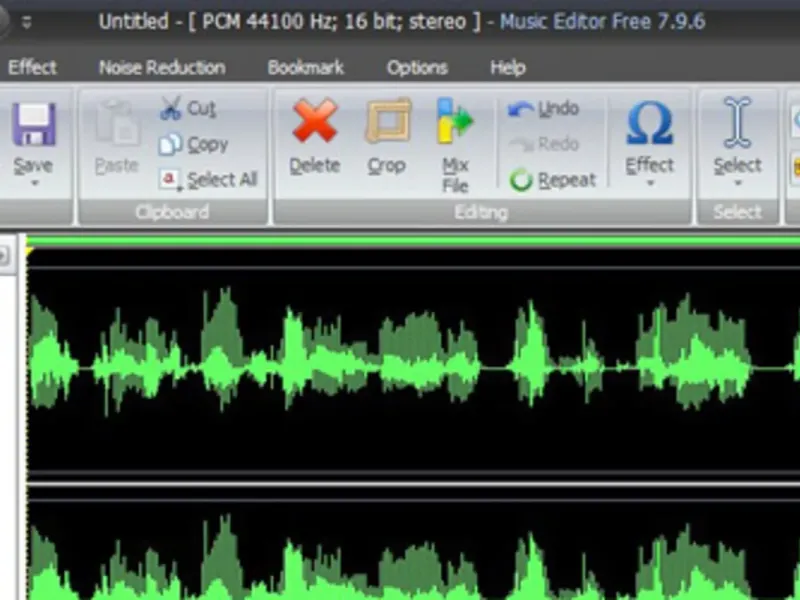Open the quick access toolbar dropdown
Image resolution: width=800 pixels, height=600 pixels.
pyautogui.click(x=27, y=22)
